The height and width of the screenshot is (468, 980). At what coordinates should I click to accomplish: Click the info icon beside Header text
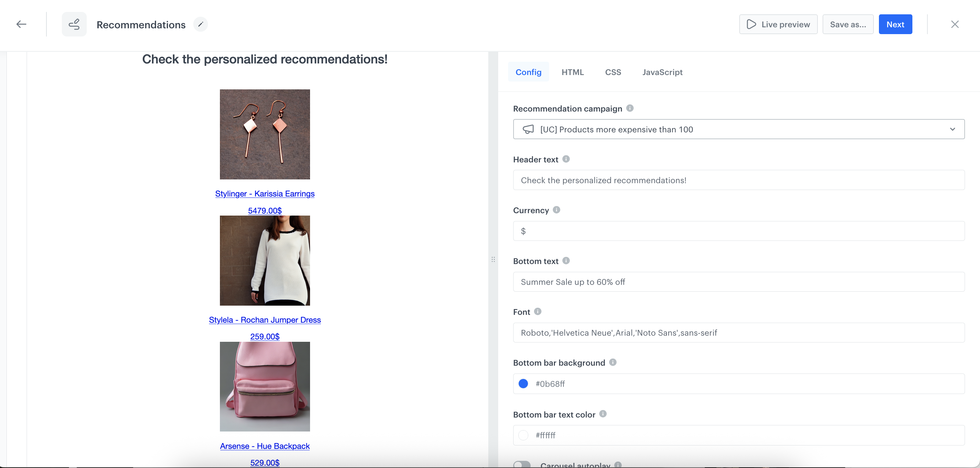[566, 159]
